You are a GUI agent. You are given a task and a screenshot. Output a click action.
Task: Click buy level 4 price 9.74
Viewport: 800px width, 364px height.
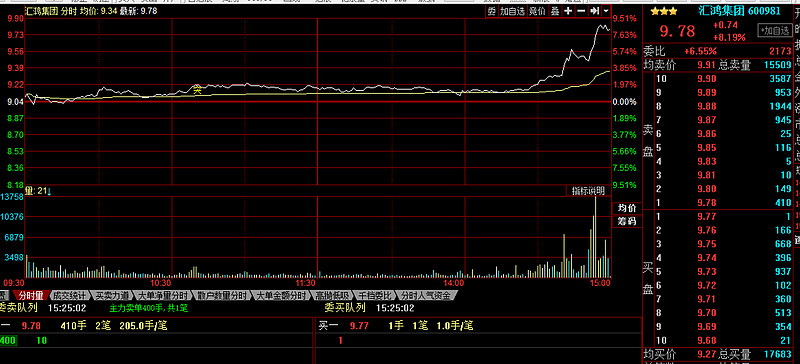(707, 258)
